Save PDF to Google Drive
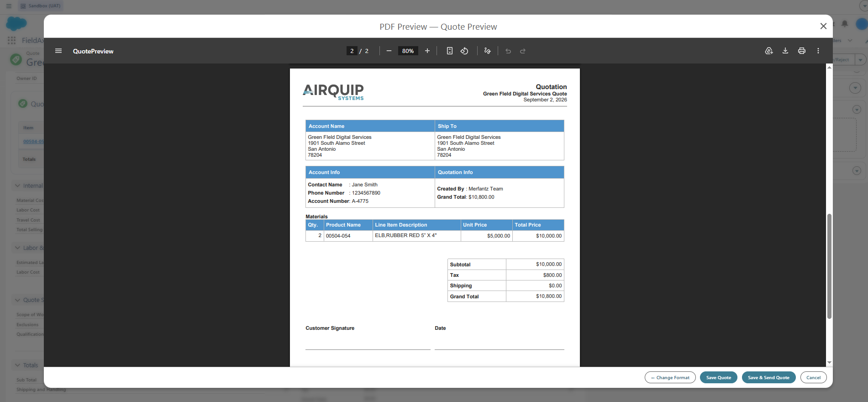This screenshot has height=402, width=868. point(769,51)
